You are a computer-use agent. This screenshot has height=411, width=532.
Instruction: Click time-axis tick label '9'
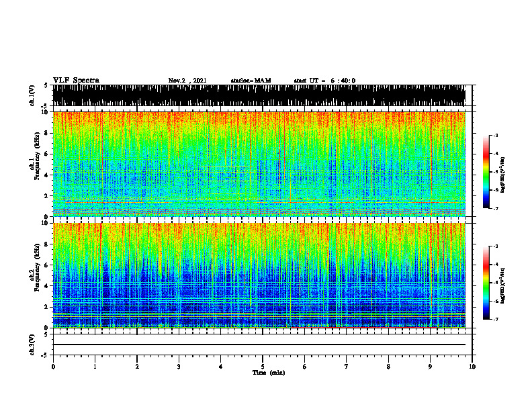point(430,367)
